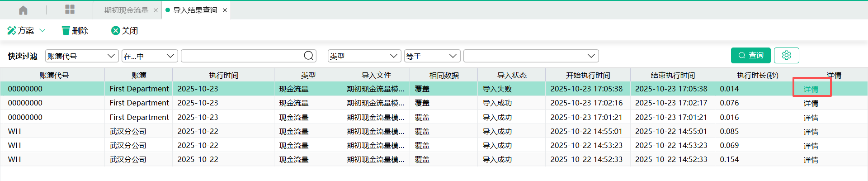Select the 导入结果查询 tab
Screen dimensions: 868x181
(195, 10)
